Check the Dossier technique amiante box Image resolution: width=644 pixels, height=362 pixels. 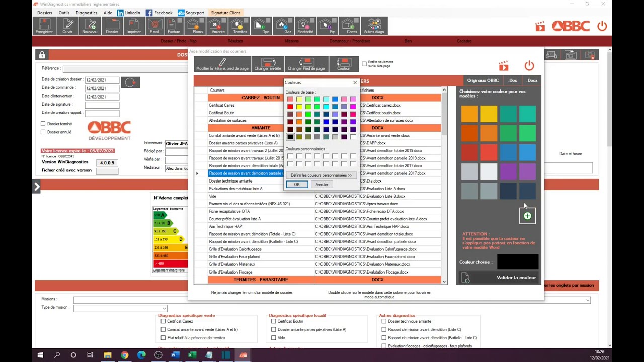384,321
